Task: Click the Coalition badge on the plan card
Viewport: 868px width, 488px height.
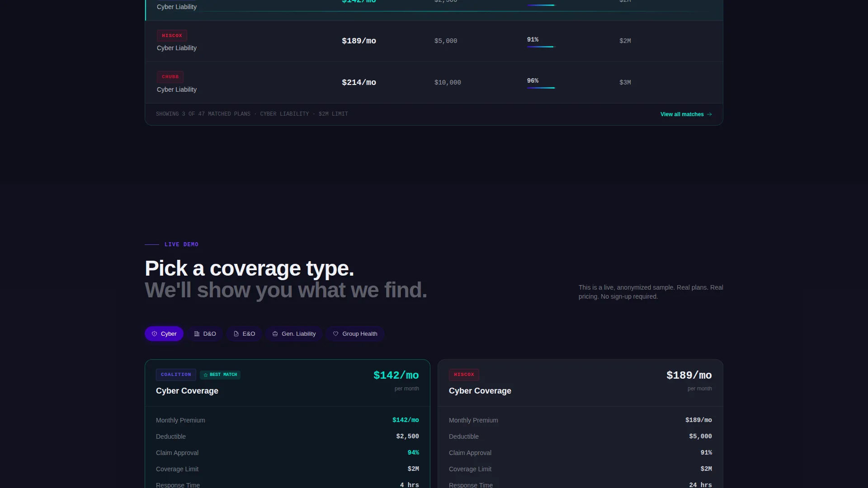Action: 176,375
